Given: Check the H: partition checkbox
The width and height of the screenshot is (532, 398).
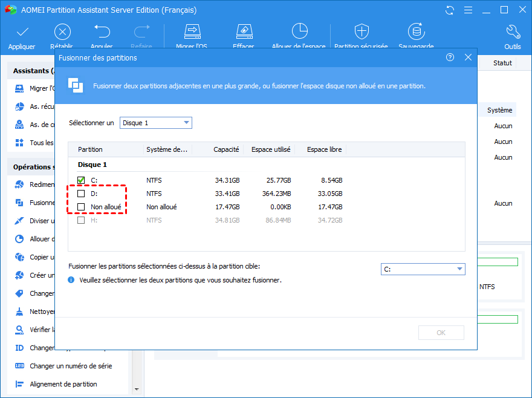Looking at the screenshot, I should click(81, 220).
